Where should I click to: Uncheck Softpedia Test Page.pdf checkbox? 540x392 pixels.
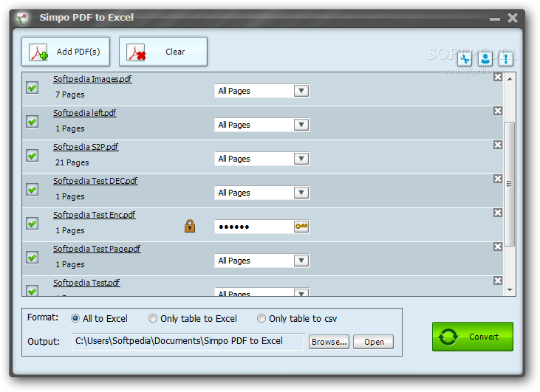(33, 258)
